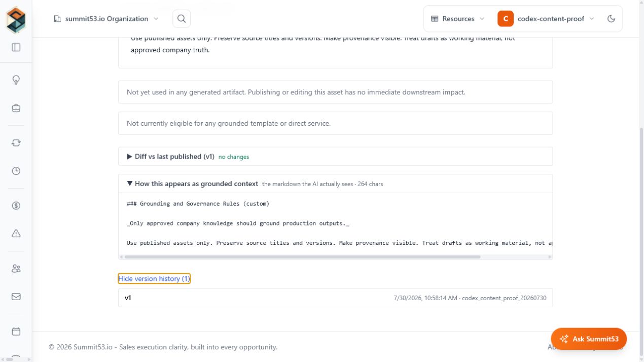Open the warning triangle icon in sidebar
The width and height of the screenshot is (644, 362).
point(16,234)
